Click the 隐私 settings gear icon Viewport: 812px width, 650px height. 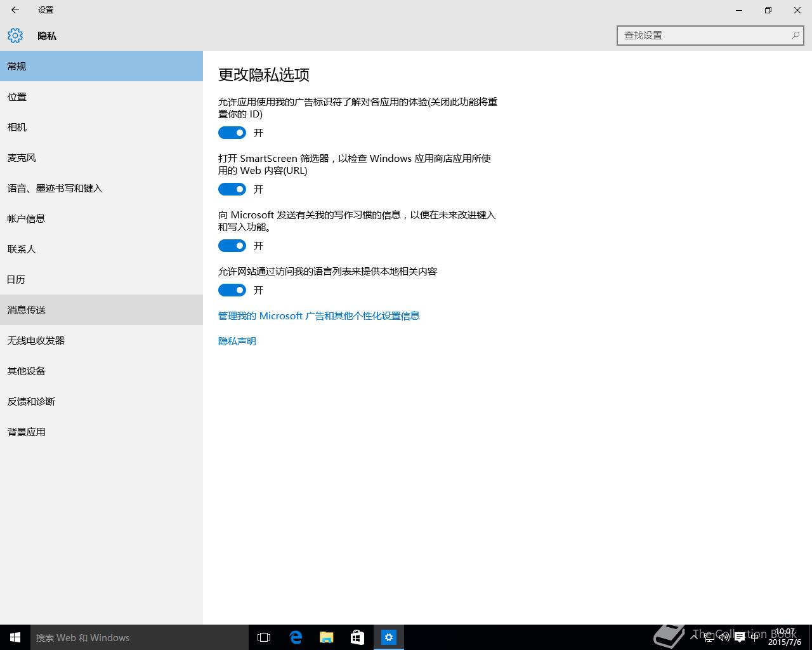[15, 36]
